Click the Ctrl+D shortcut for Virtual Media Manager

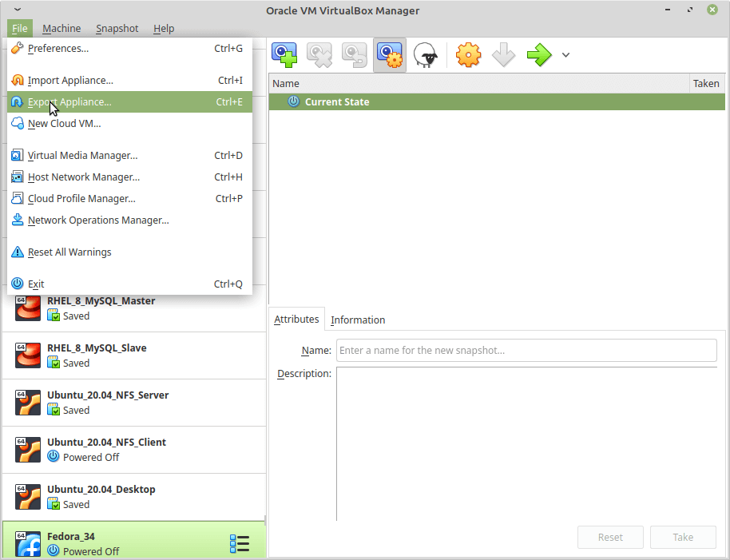click(x=228, y=155)
